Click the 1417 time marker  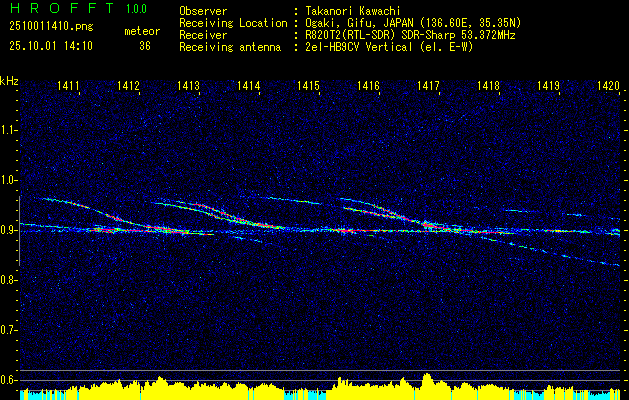[x=428, y=85]
